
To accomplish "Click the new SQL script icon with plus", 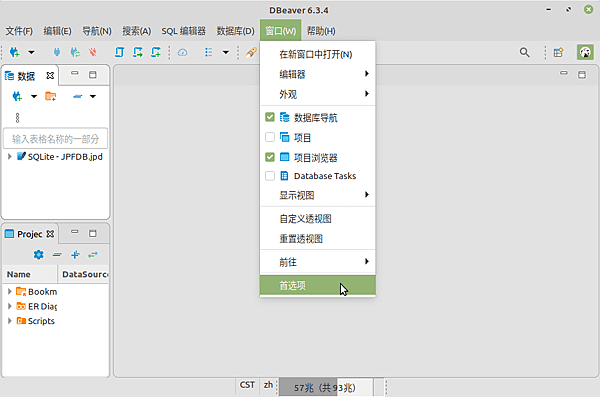I will [x=156, y=52].
